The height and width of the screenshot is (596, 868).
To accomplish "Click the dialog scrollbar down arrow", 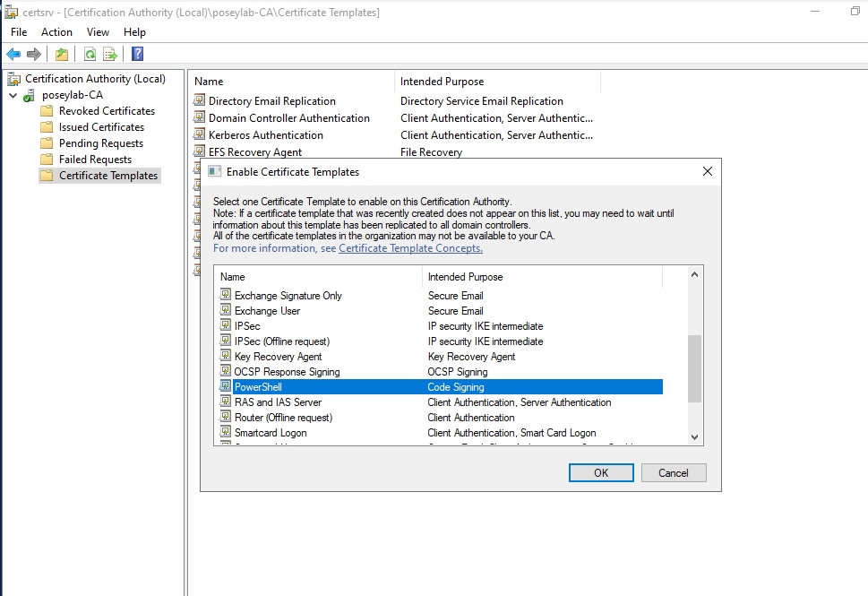I will click(694, 436).
